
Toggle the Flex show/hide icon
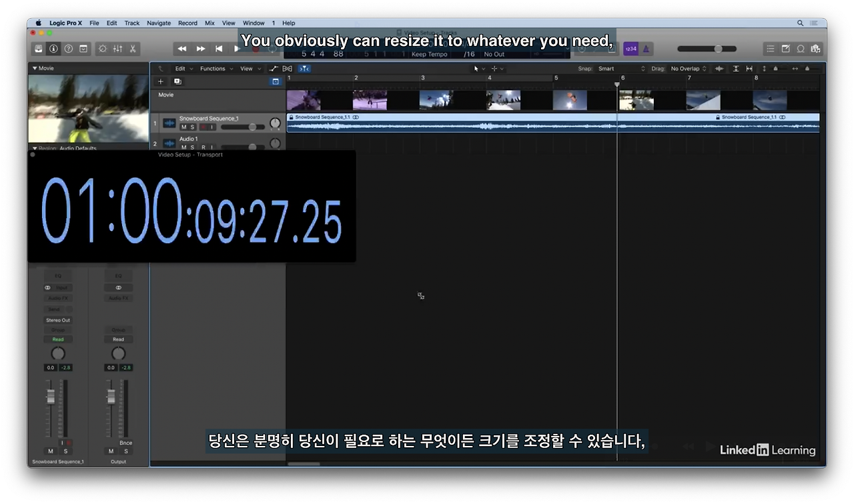[x=288, y=69]
